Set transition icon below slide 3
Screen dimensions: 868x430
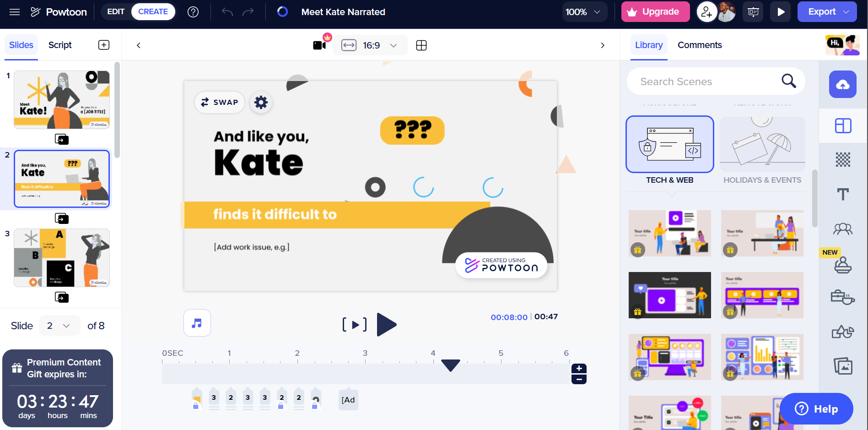[x=62, y=298]
